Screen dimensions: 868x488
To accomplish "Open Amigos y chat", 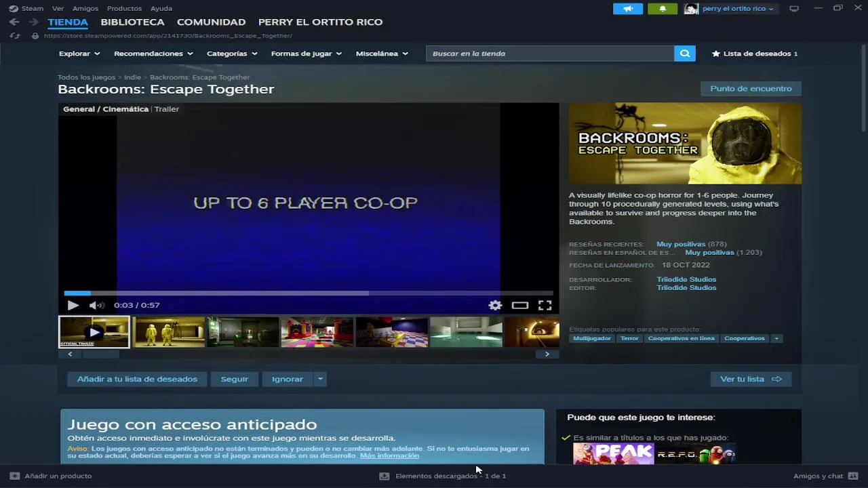I will pyautogui.click(x=825, y=476).
